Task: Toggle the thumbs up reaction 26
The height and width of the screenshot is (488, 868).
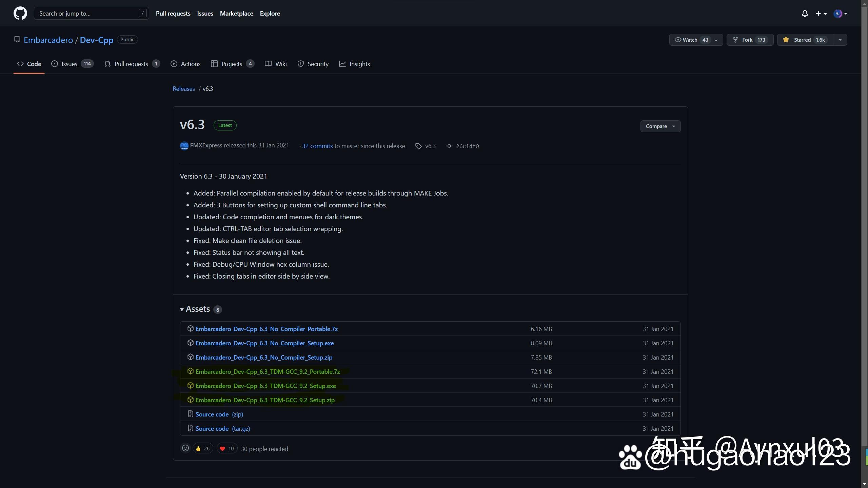Action: pos(203,448)
